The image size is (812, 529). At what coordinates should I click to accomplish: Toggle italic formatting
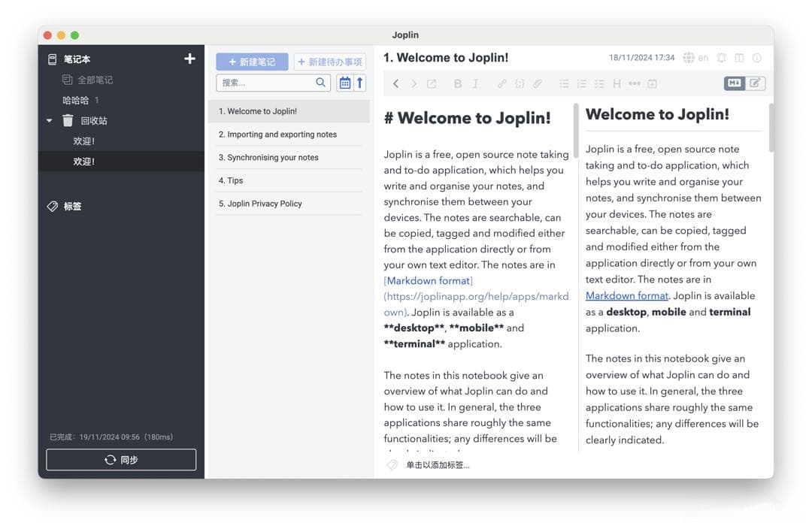tap(475, 83)
